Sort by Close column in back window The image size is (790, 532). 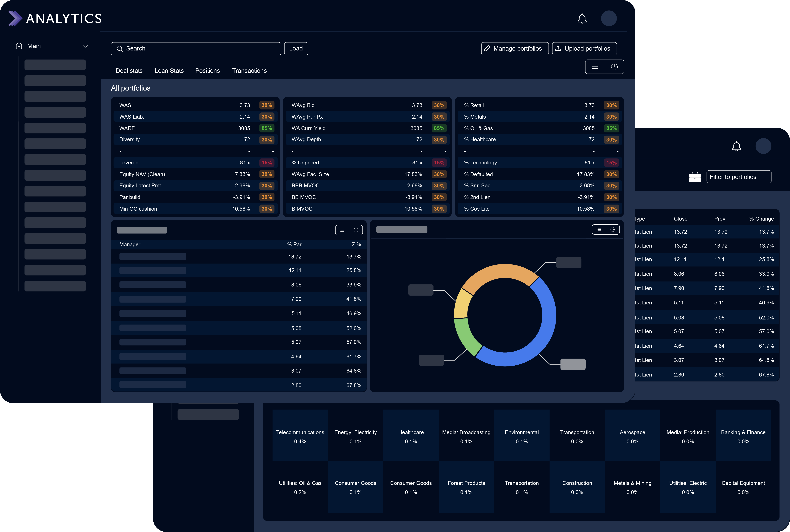[680, 219]
